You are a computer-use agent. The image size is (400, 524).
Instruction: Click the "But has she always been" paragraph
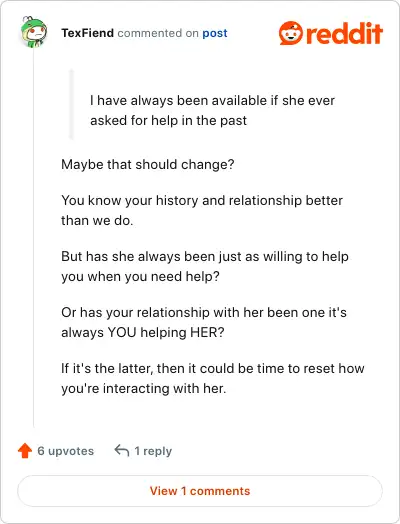(x=205, y=266)
